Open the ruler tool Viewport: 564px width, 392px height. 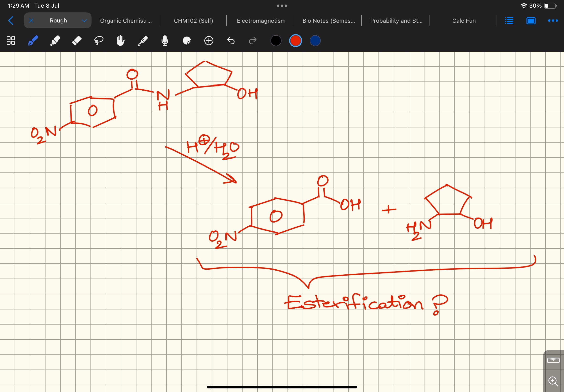553,360
